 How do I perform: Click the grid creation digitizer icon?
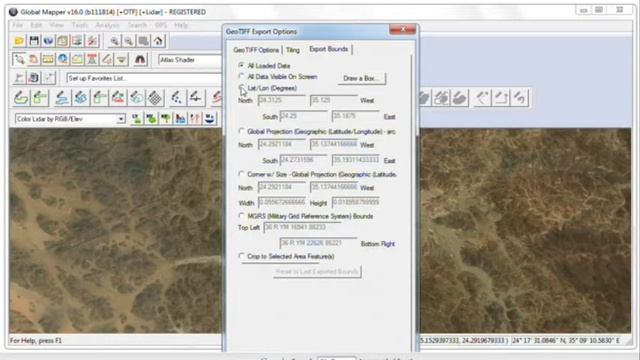155,98
